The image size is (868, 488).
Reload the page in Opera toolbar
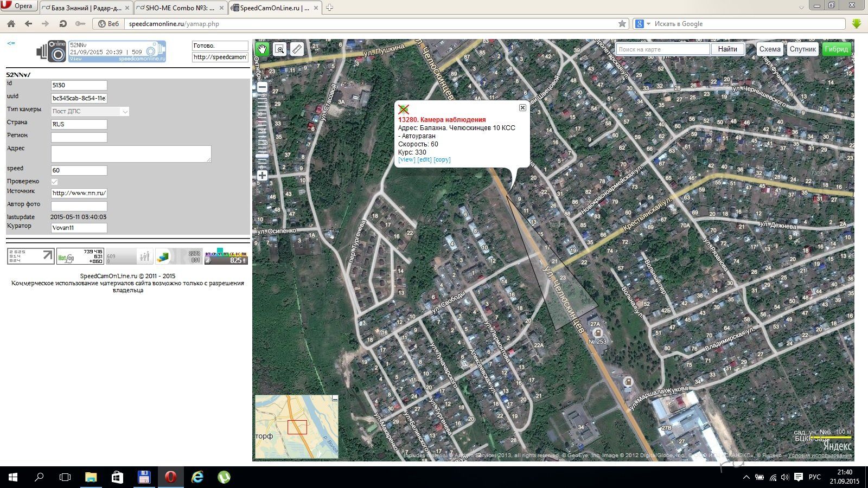63,24
